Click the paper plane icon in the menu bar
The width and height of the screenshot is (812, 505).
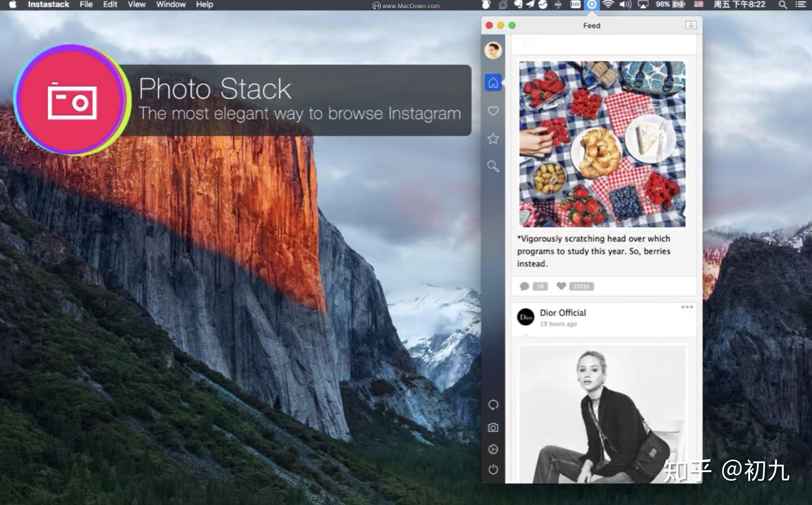pyautogui.click(x=530, y=4)
